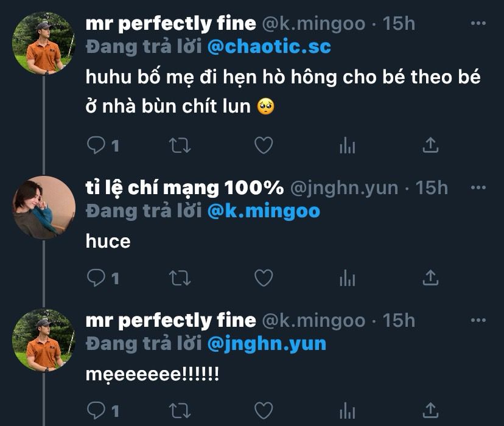Open the @chaotic.sc mention link
The image size is (504, 426).
coord(269,46)
